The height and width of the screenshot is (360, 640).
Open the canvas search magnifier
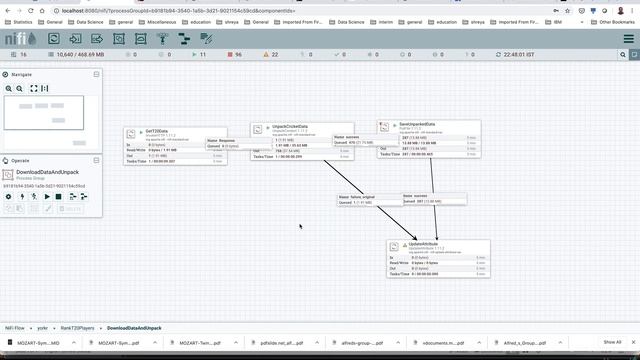623,54
